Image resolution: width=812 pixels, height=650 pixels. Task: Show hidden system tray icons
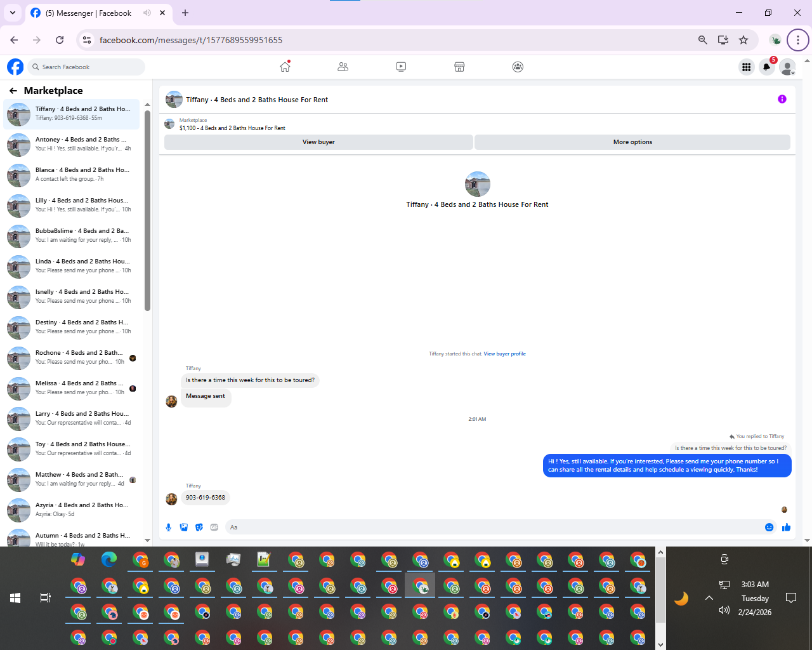tap(709, 598)
